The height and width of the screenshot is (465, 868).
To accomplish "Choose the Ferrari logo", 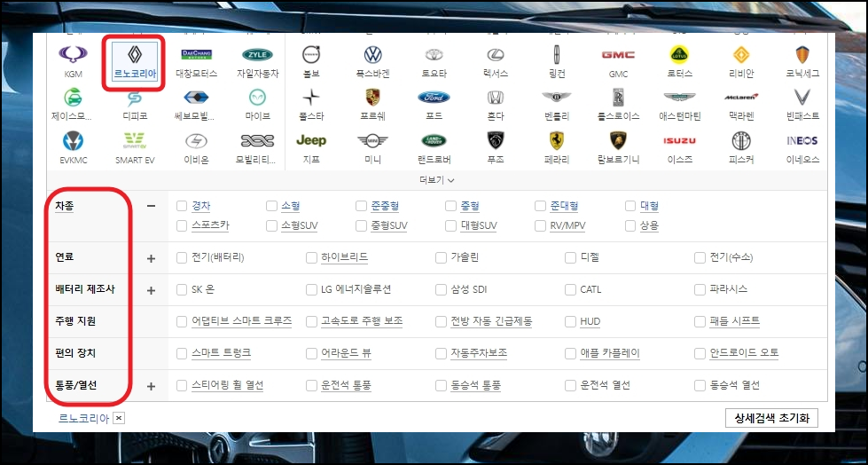I will 557,140.
